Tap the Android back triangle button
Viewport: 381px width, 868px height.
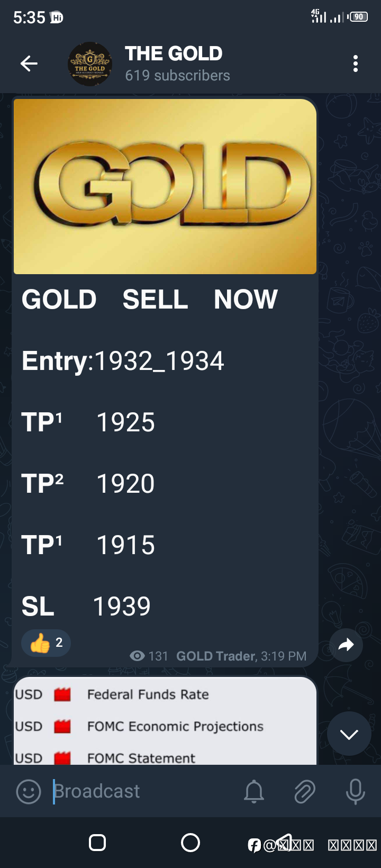tap(285, 843)
